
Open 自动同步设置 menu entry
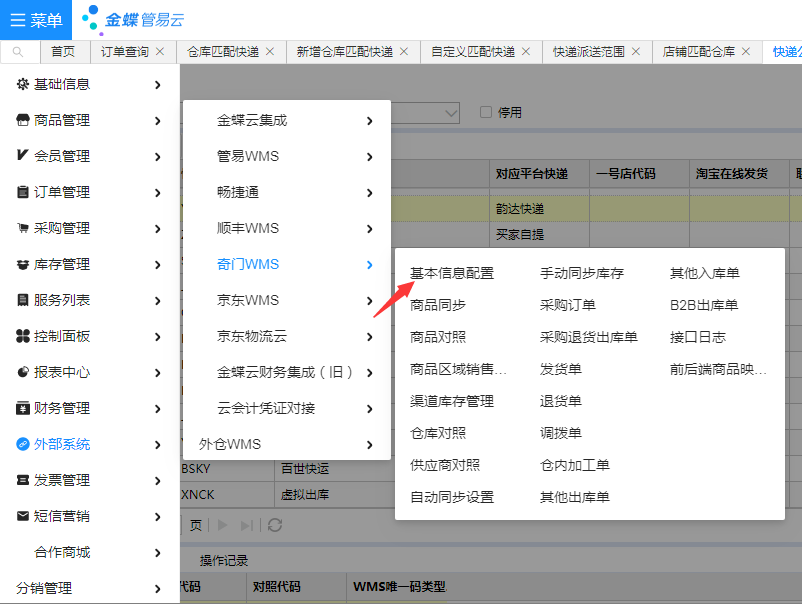click(452, 497)
